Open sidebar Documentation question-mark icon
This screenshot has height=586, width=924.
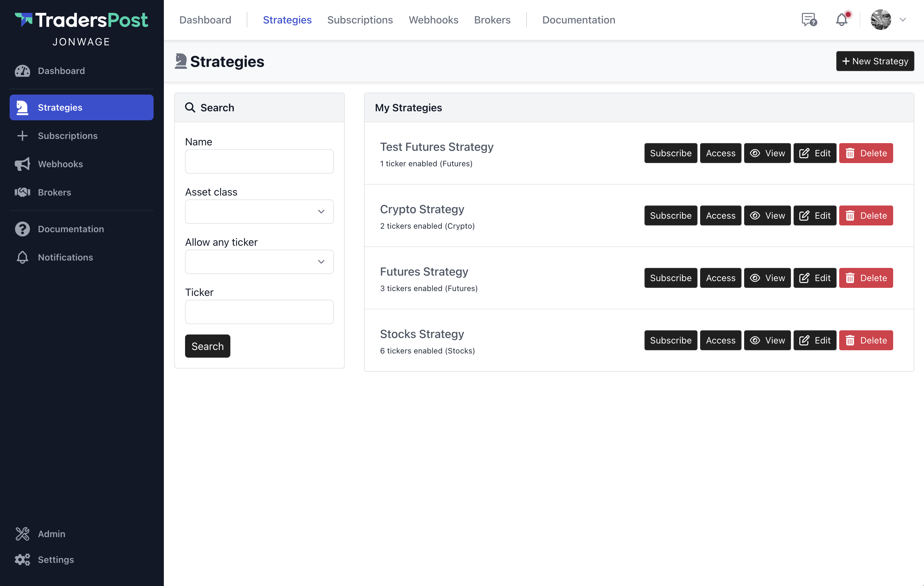tap(22, 229)
